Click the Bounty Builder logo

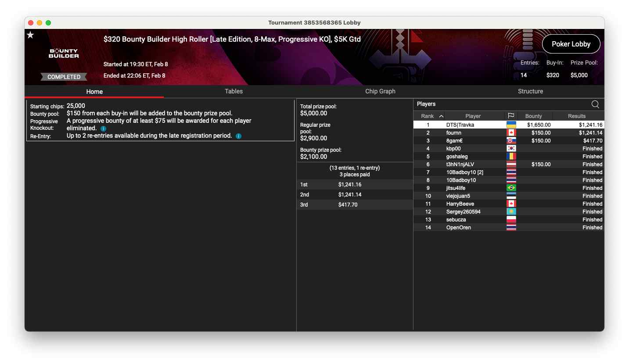64,54
